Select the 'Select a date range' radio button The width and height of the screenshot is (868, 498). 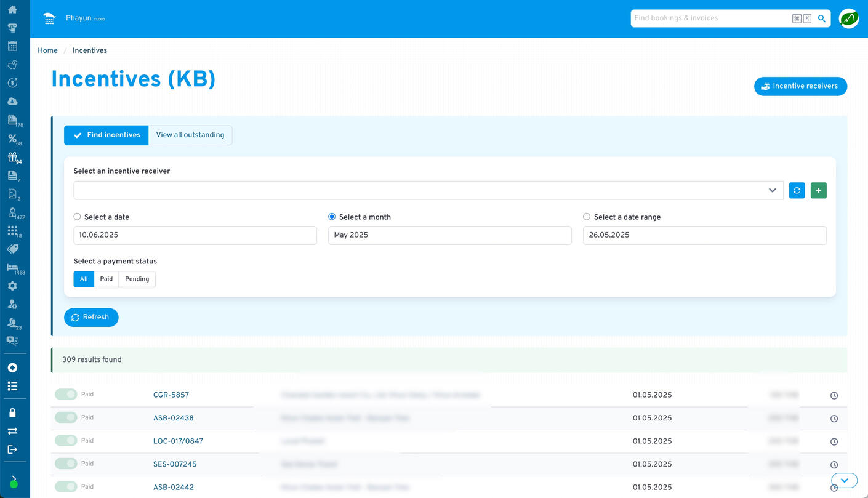[587, 217]
